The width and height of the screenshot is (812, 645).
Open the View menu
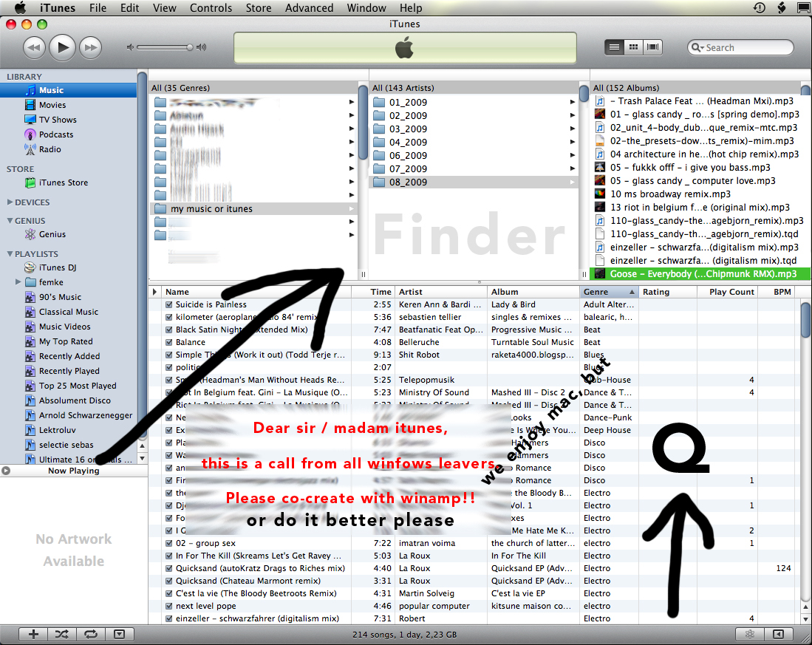click(164, 8)
